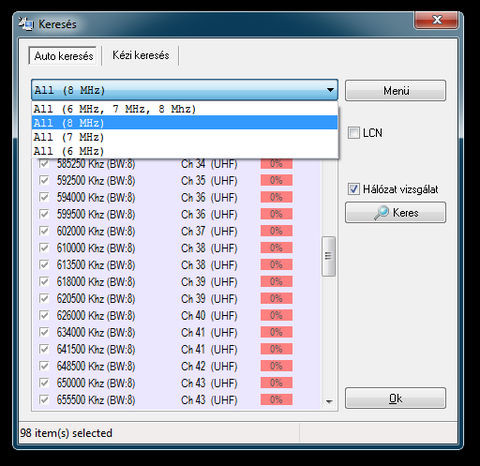Toggle checkbox for 641500 Khz
This screenshot has width=480, height=466.
(x=44, y=349)
